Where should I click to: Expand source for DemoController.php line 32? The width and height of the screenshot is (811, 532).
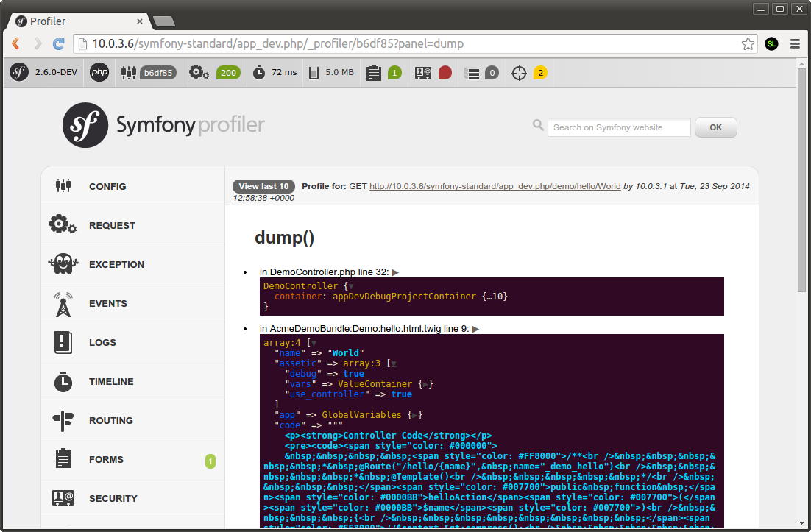coord(395,272)
